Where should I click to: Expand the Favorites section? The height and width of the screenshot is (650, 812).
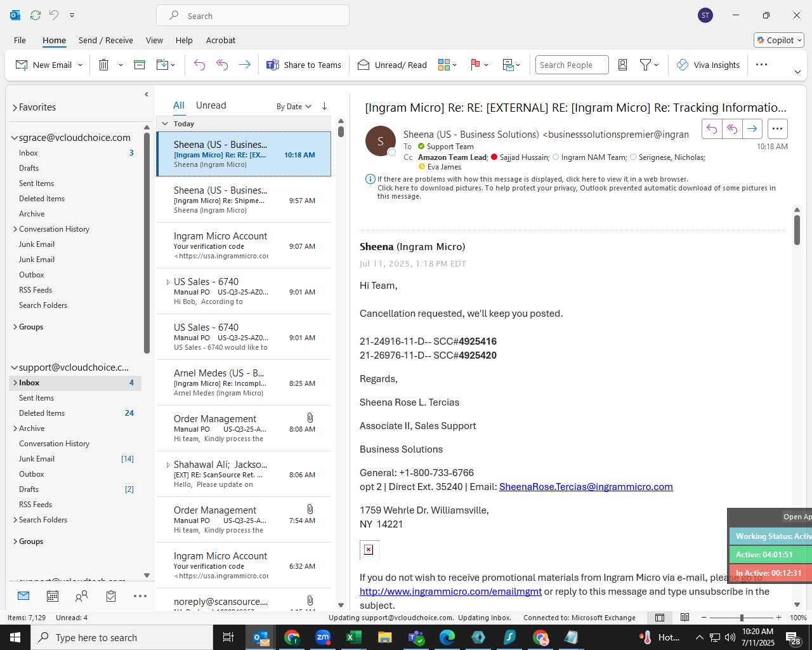(x=15, y=108)
